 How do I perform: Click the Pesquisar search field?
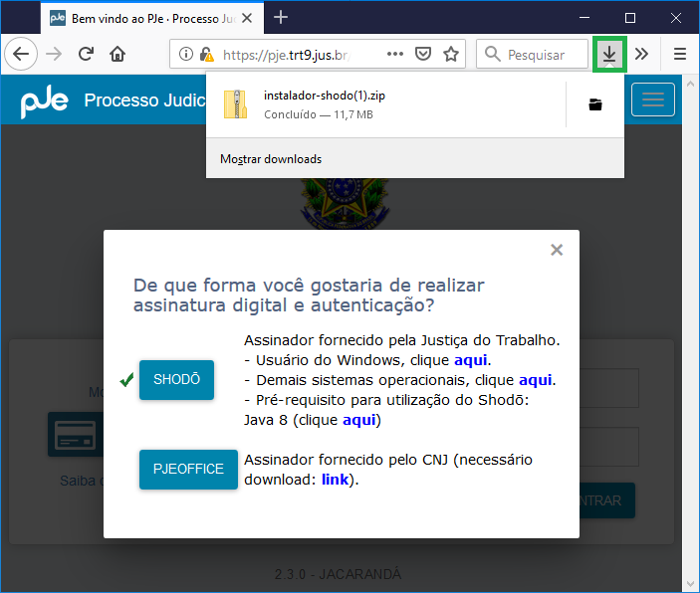click(x=532, y=54)
